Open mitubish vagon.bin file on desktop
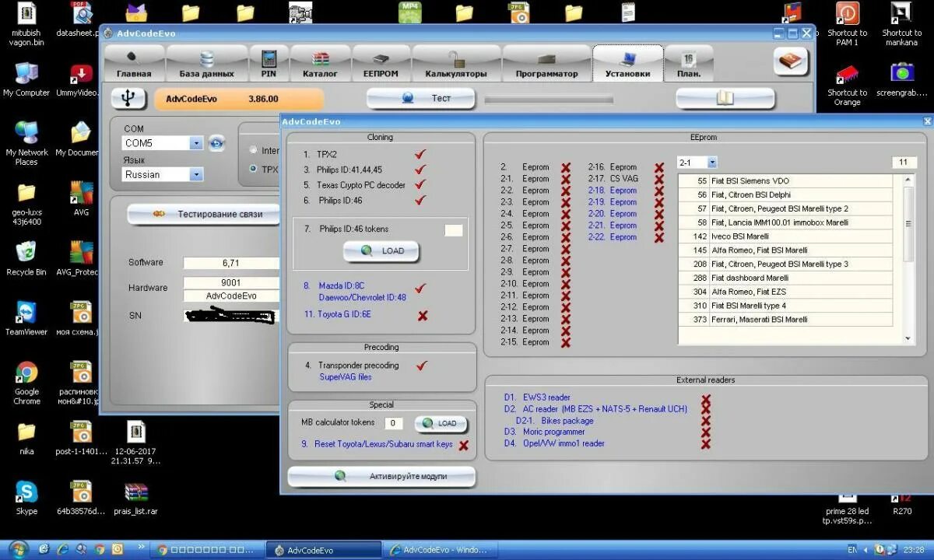The height and width of the screenshot is (560, 934). 26,25
